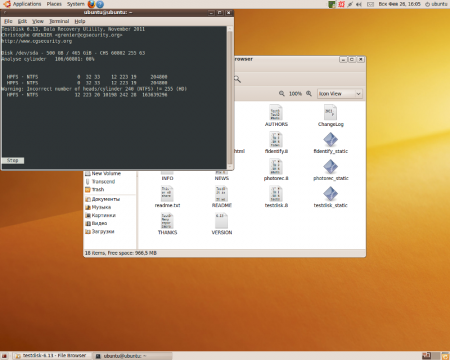The width and height of the screenshot is (450, 360).
Task: Open the clock date and time
Action: tap(399, 4)
